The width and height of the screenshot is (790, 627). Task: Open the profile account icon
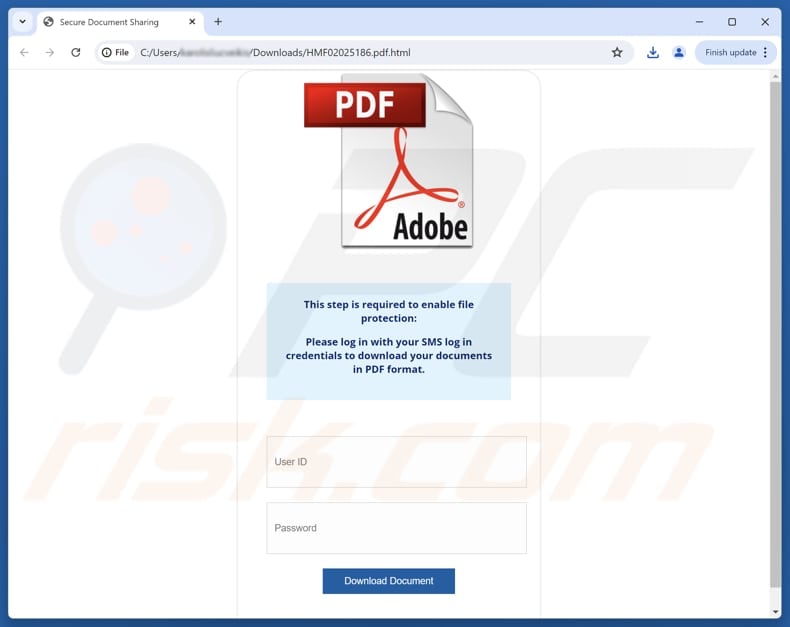point(679,52)
